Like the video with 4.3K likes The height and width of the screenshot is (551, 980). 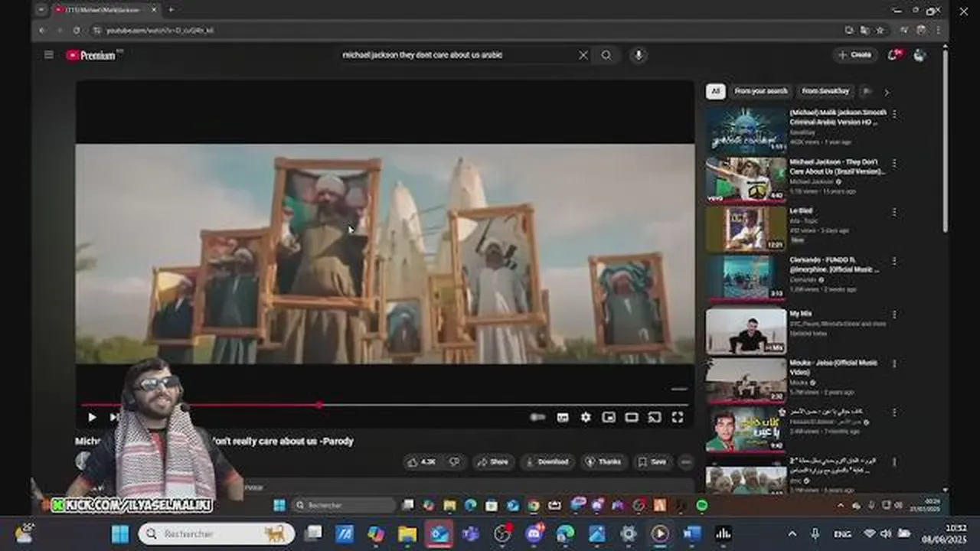click(x=422, y=461)
